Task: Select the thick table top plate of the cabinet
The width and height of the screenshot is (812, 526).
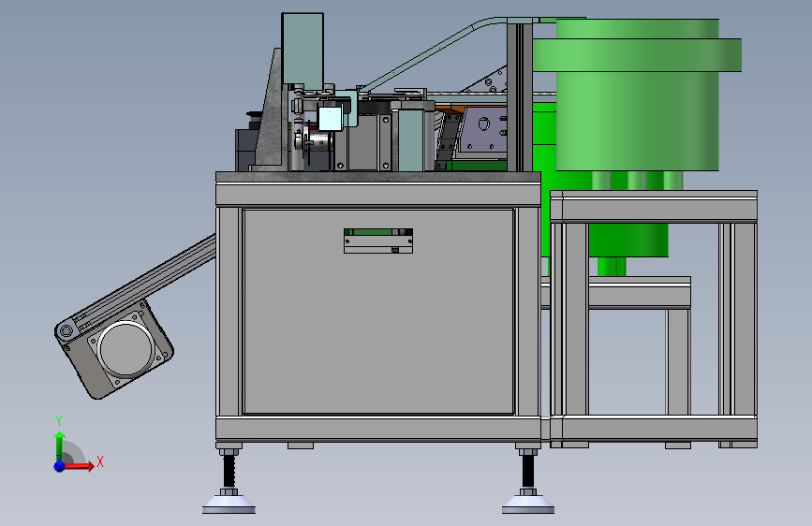Action: 378,177
